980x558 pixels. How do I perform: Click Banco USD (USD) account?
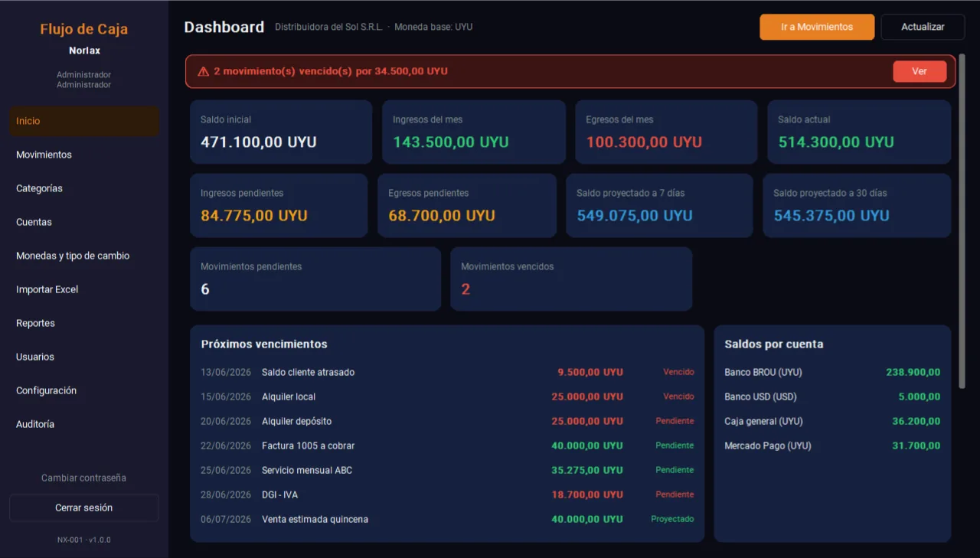(x=832, y=396)
